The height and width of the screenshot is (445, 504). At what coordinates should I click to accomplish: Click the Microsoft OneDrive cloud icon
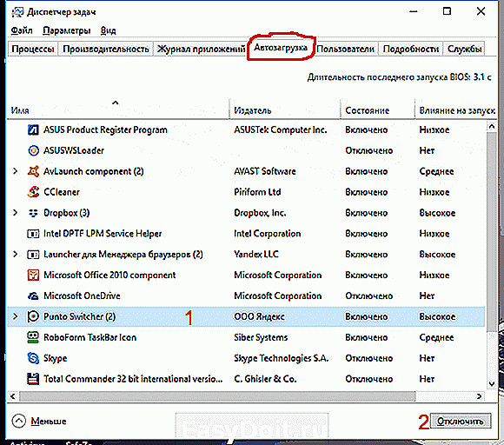[x=33, y=296]
